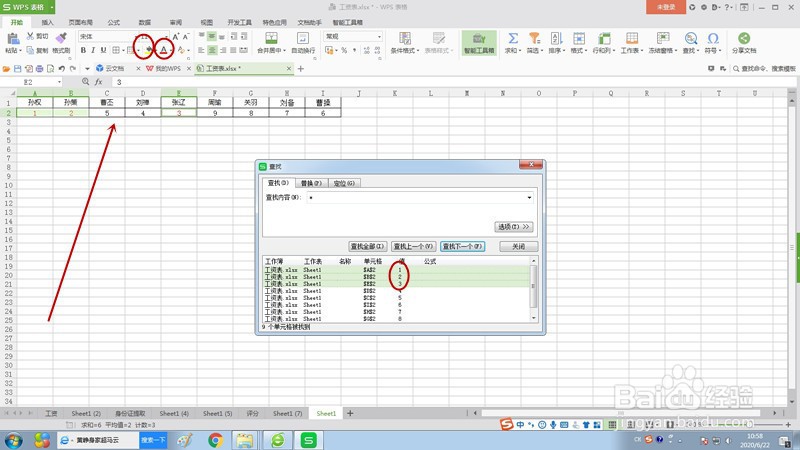
Task: Decrease font size with A- icon
Action: (x=186, y=37)
